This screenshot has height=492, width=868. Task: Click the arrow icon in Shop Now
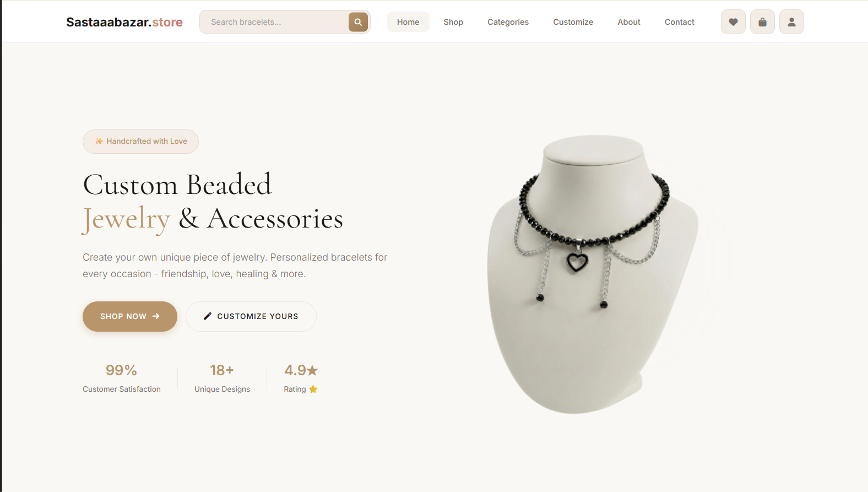tap(156, 316)
